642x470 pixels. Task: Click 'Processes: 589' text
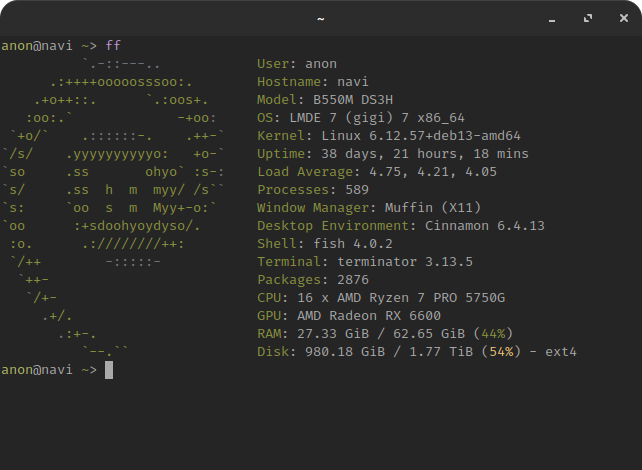pos(313,190)
